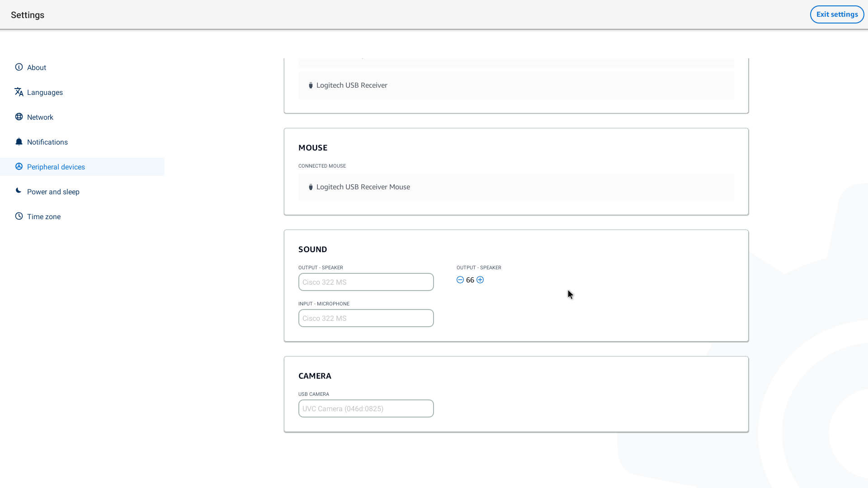The height and width of the screenshot is (488, 868).
Task: Switch to the Languages settings page
Action: [x=45, y=93]
